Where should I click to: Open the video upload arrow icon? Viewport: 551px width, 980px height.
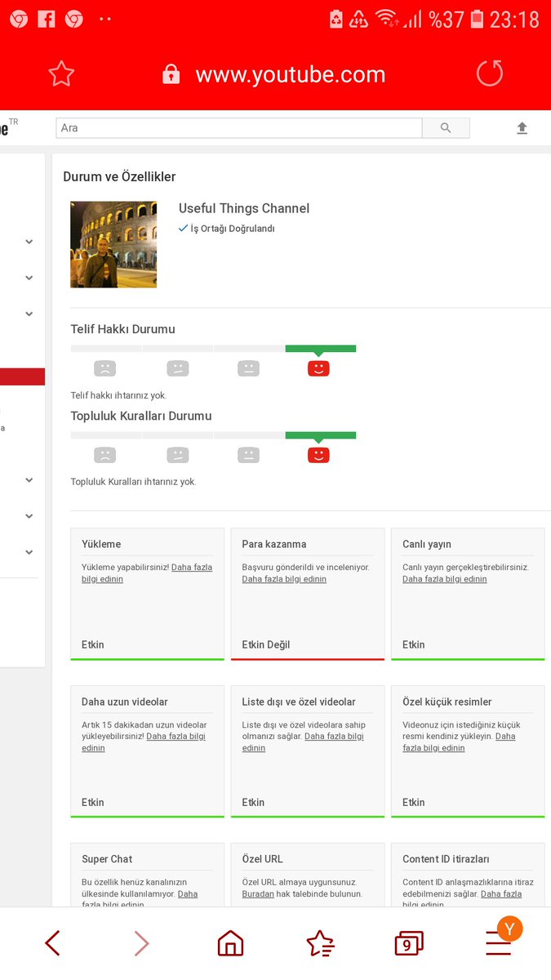(x=522, y=128)
